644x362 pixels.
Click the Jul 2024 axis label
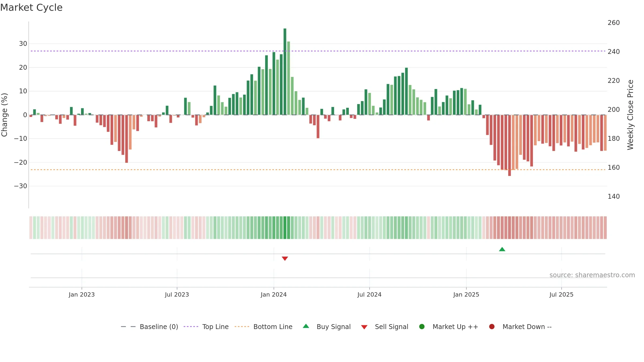click(x=369, y=294)
